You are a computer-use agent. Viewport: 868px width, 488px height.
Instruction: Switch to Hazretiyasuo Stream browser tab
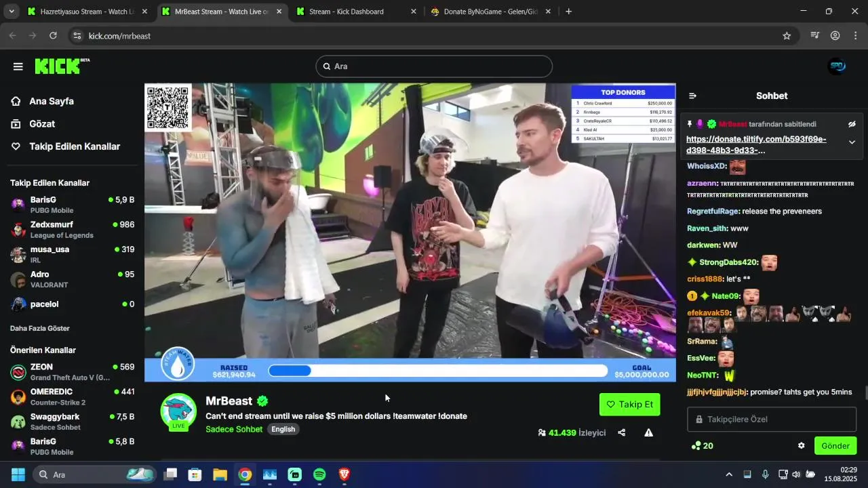click(87, 12)
